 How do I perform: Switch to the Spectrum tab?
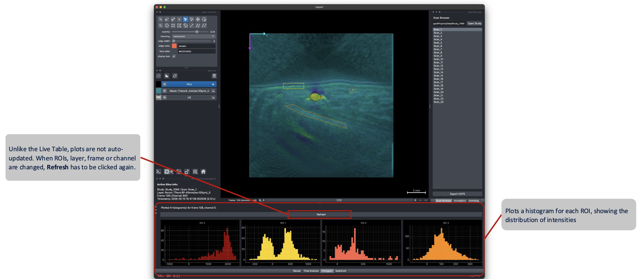point(341,271)
